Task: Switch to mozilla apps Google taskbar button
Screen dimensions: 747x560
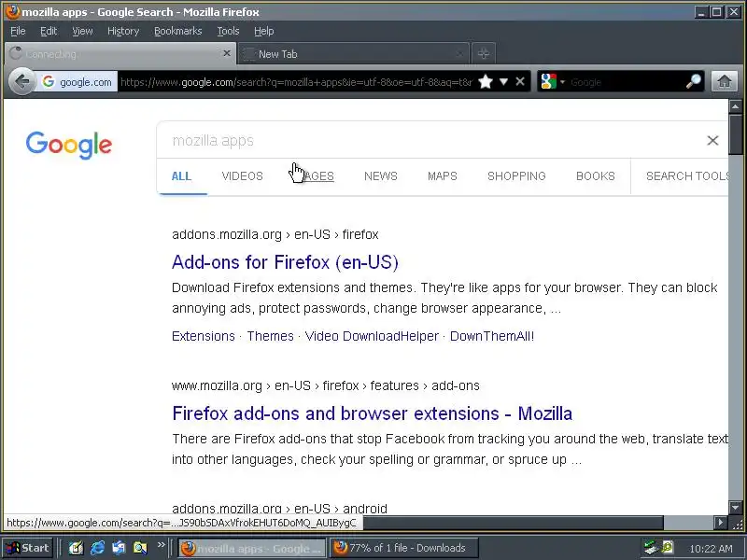Action: pyautogui.click(x=251, y=548)
